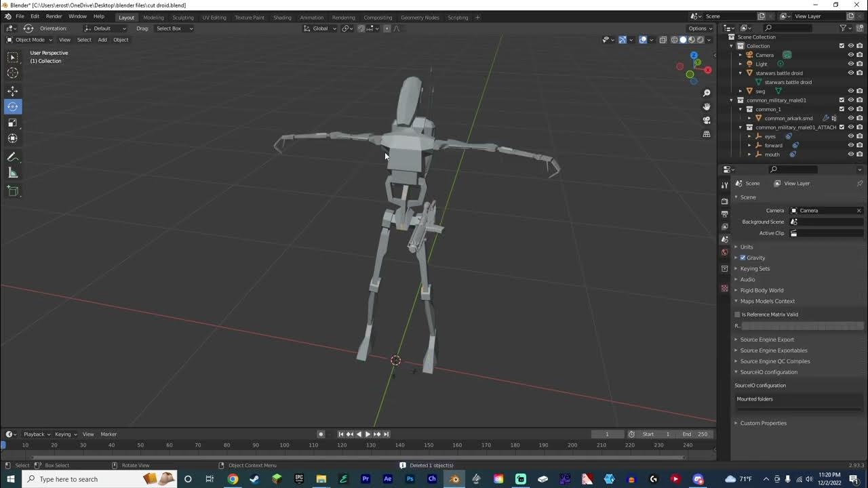Image resolution: width=868 pixels, height=488 pixels.
Task: Expand the Keying Sets panel
Action: click(x=755, y=268)
